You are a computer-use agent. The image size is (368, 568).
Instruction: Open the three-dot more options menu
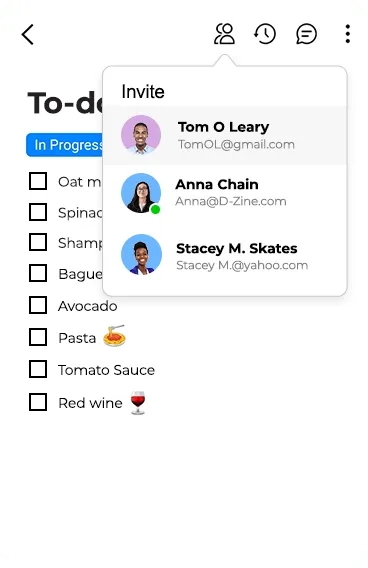click(x=347, y=34)
